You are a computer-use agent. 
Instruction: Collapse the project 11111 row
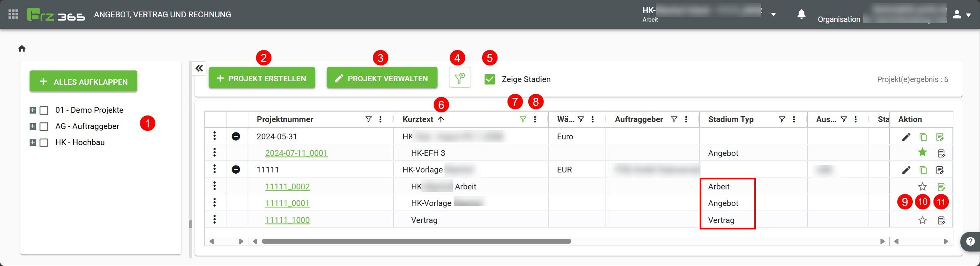[236, 170]
